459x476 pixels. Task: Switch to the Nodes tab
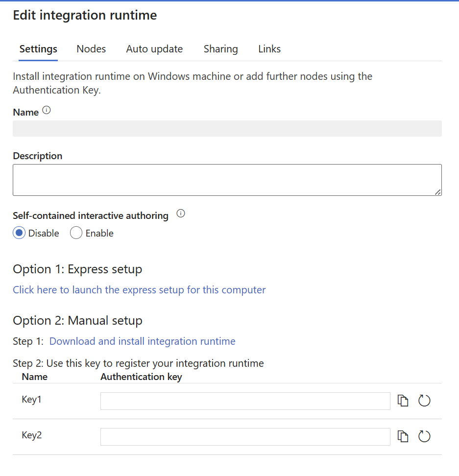click(x=91, y=48)
